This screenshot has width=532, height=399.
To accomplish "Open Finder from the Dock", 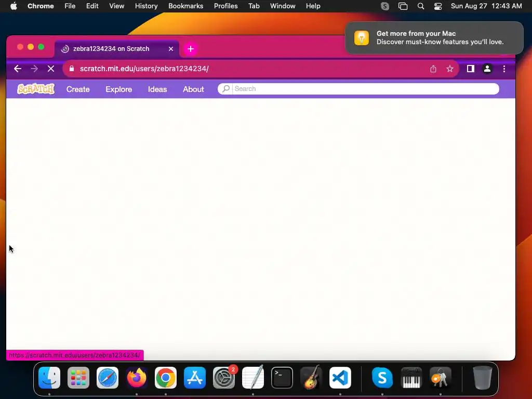I will (x=49, y=378).
